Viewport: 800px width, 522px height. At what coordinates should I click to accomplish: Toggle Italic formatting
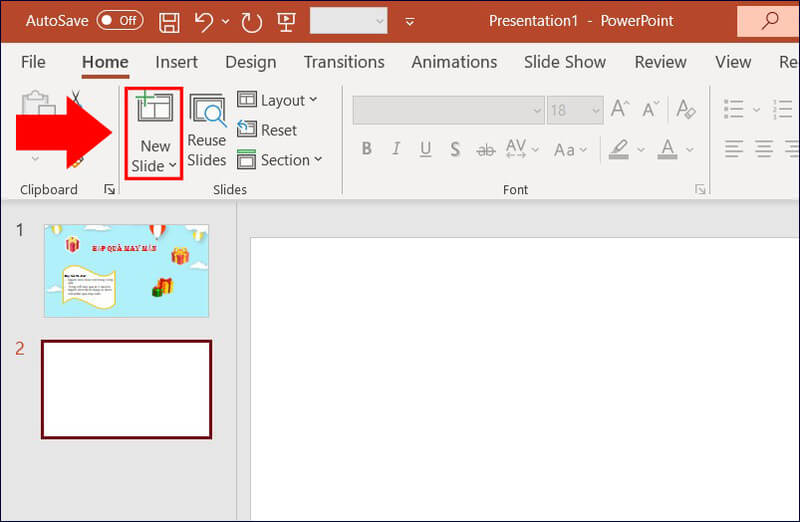pos(396,149)
